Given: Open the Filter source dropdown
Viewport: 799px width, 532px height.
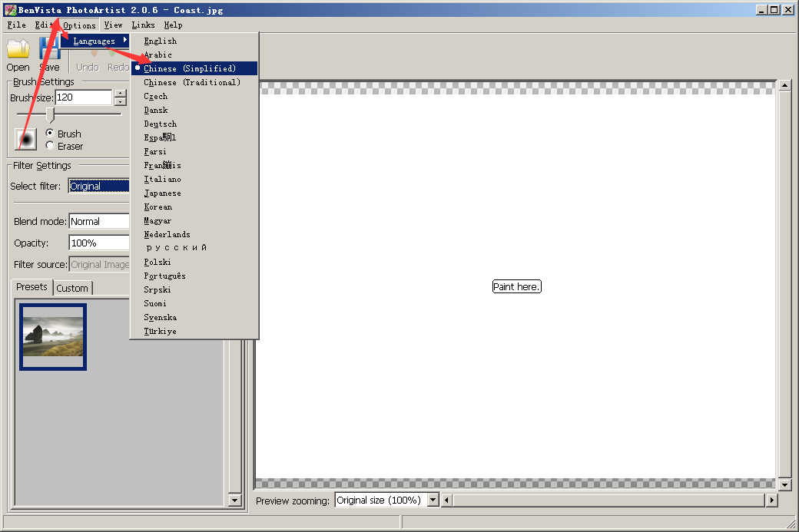Looking at the screenshot, I should [x=99, y=264].
